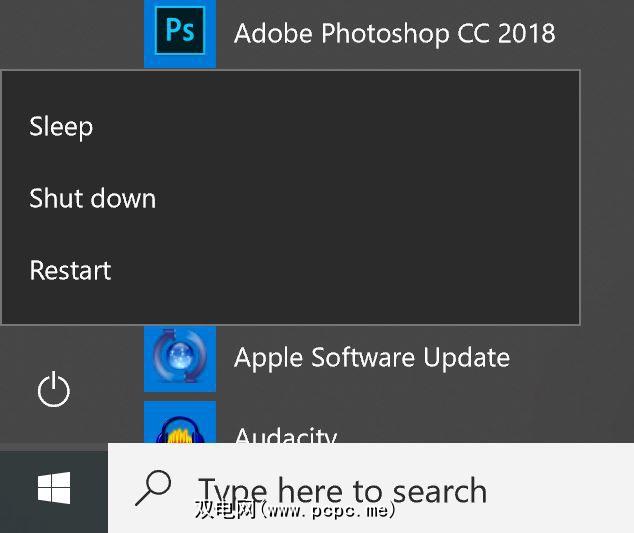The image size is (634, 533).
Task: Click the Power button icon
Action: 53,390
